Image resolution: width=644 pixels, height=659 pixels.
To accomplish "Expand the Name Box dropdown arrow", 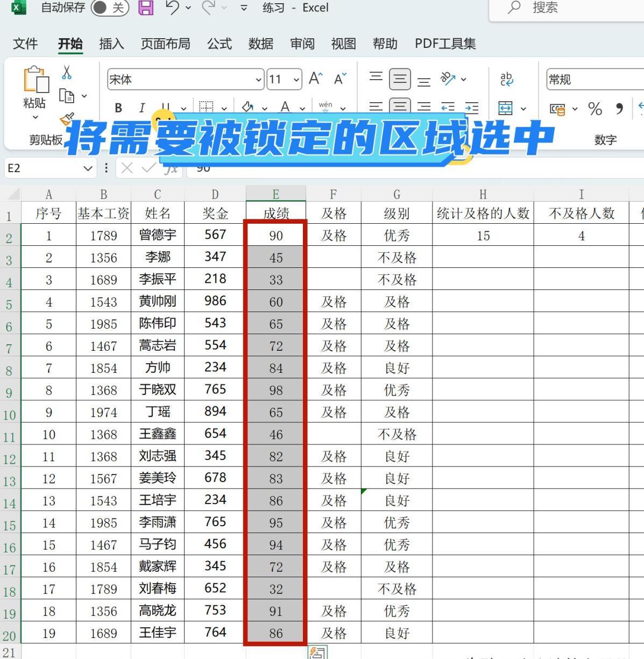I will tap(88, 168).
